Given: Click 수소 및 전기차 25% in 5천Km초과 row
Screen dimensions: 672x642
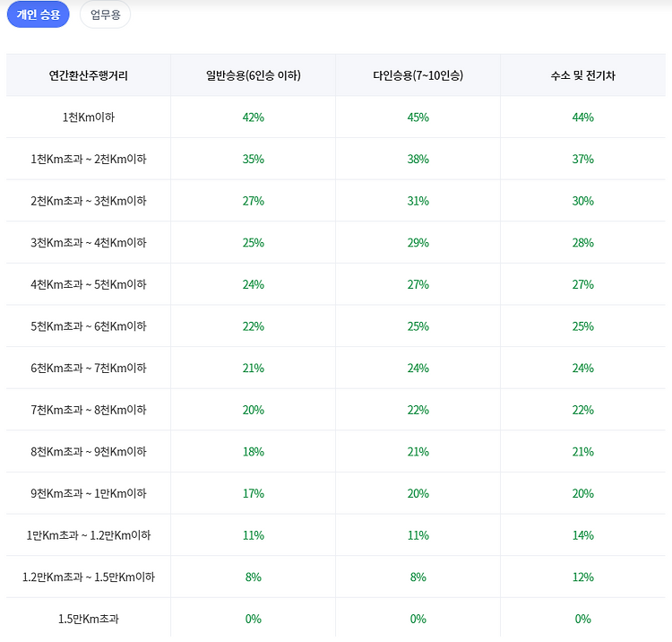Looking at the screenshot, I should [583, 326].
